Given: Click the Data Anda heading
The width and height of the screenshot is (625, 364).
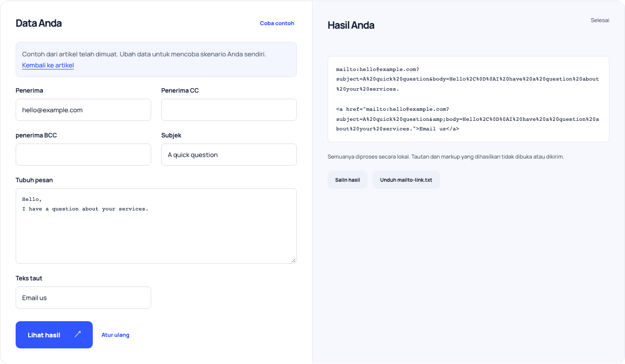Looking at the screenshot, I should [39, 23].
